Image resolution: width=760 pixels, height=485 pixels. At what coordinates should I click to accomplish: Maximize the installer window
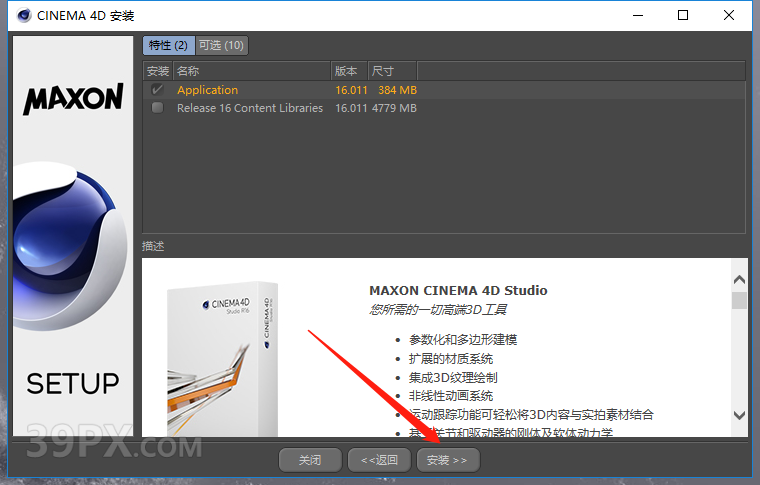click(x=683, y=16)
